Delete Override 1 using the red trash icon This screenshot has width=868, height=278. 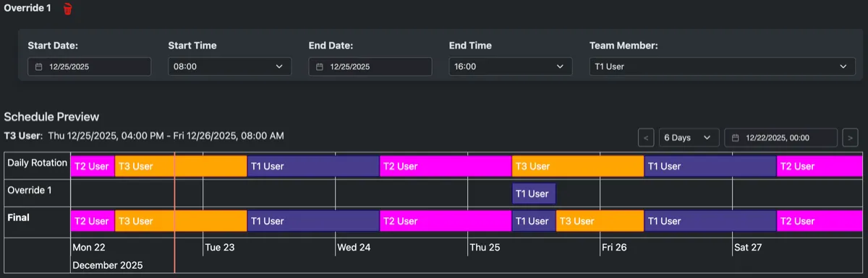(x=68, y=9)
